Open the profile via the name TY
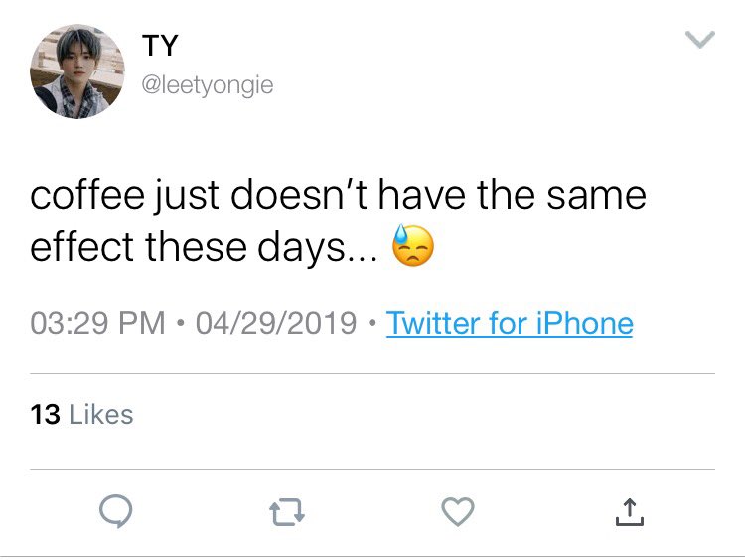745x560 pixels. click(160, 45)
